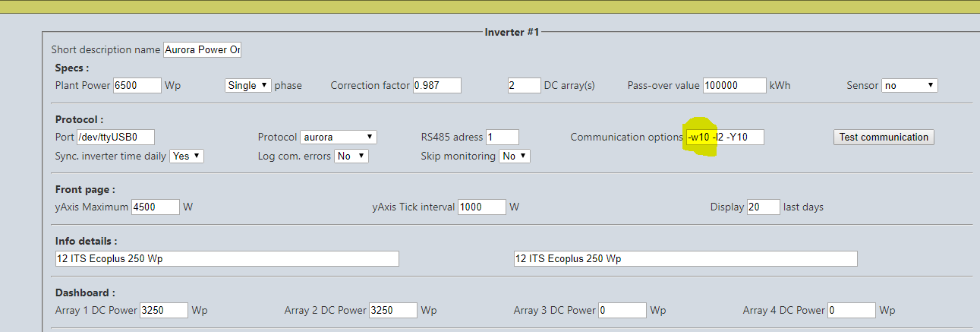980x332 pixels.
Task: Select the Plant Power input field
Action: click(x=137, y=86)
